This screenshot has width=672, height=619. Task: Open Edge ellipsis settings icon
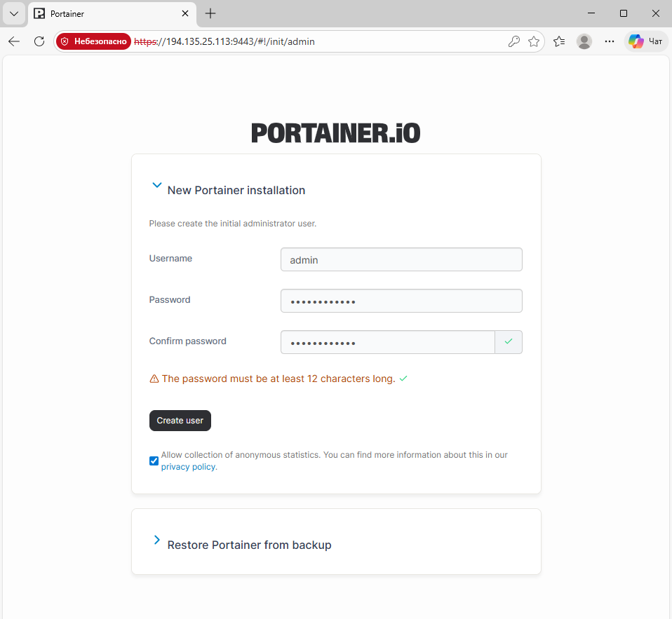[x=610, y=41]
